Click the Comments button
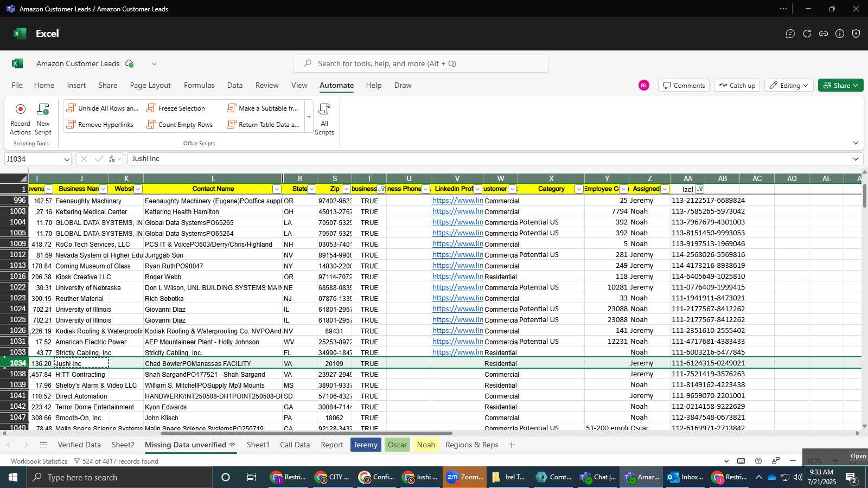 click(x=684, y=85)
